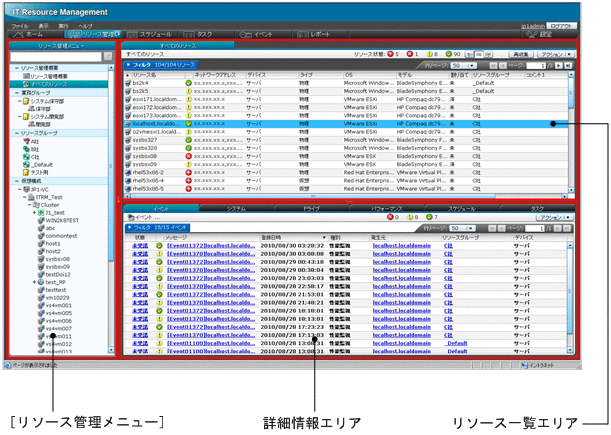Screen dimensions: 611x435
Task: Collapse the ITRM_Test tree node
Action: (25, 197)
